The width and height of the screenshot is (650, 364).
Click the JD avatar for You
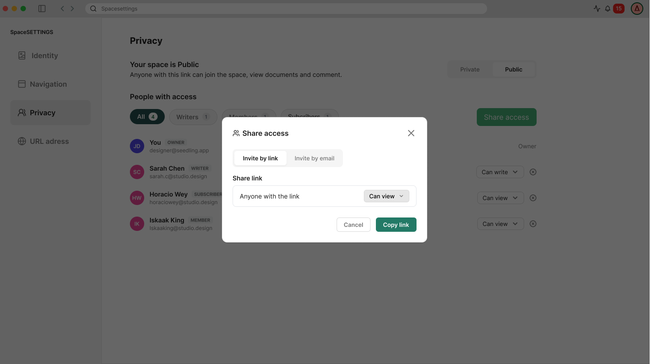click(137, 146)
